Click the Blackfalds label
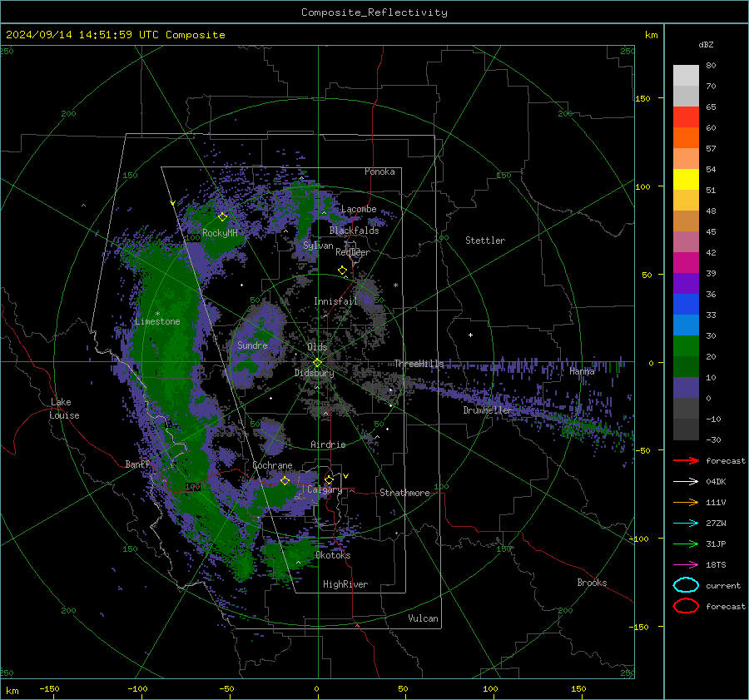 point(354,231)
